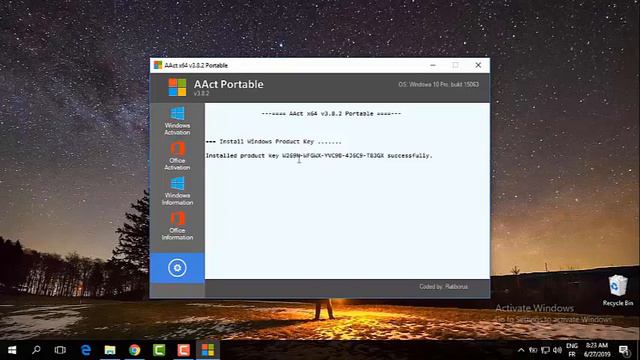The width and height of the screenshot is (640, 360).
Task: Open the Action Center notifications
Action: tap(624, 350)
